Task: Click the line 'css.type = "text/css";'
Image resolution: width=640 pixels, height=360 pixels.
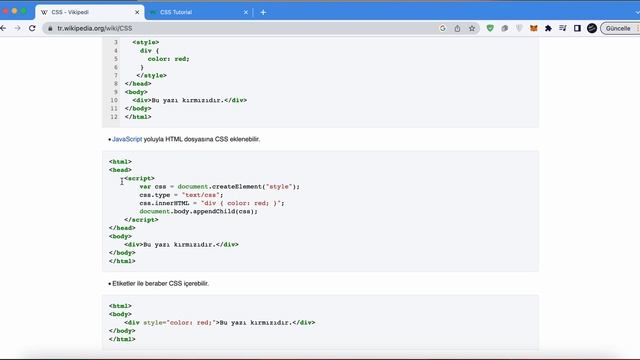Action: (x=181, y=195)
